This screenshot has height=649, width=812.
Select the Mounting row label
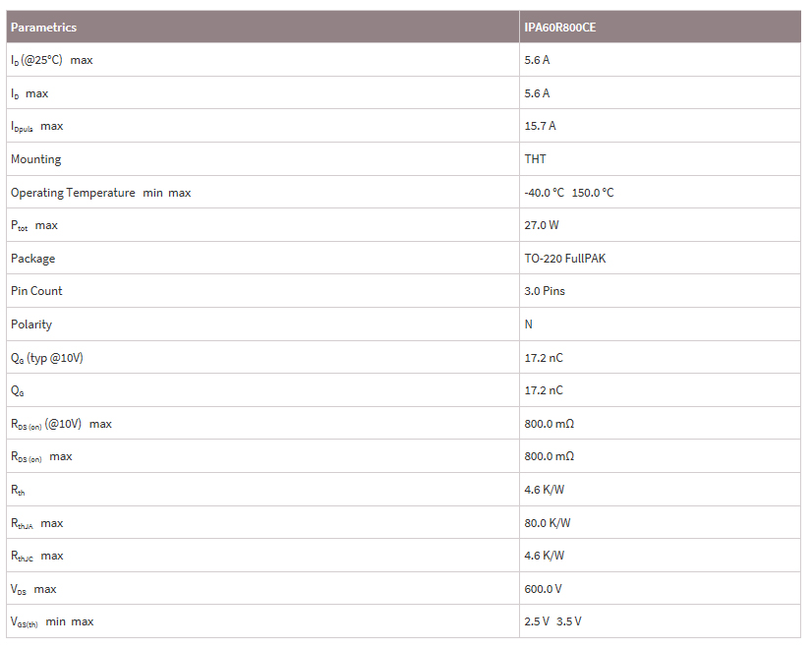point(35,159)
